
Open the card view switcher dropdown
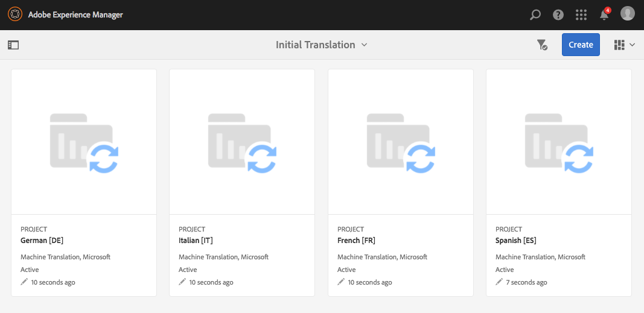tap(625, 45)
